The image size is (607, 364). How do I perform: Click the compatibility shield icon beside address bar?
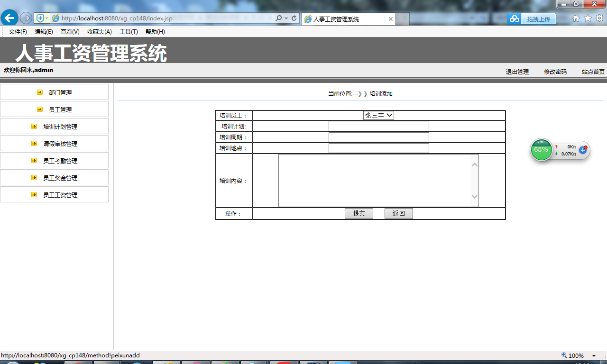[x=40, y=18]
